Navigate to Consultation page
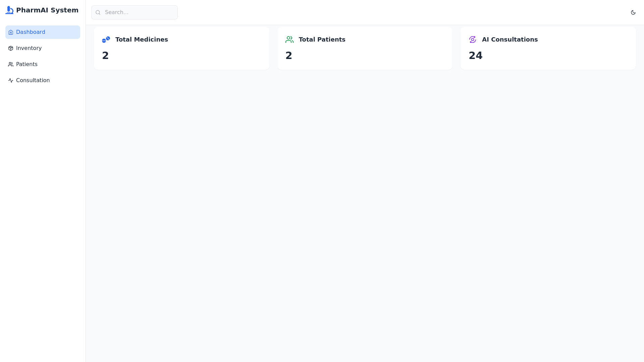The height and width of the screenshot is (362, 644). click(x=33, y=80)
